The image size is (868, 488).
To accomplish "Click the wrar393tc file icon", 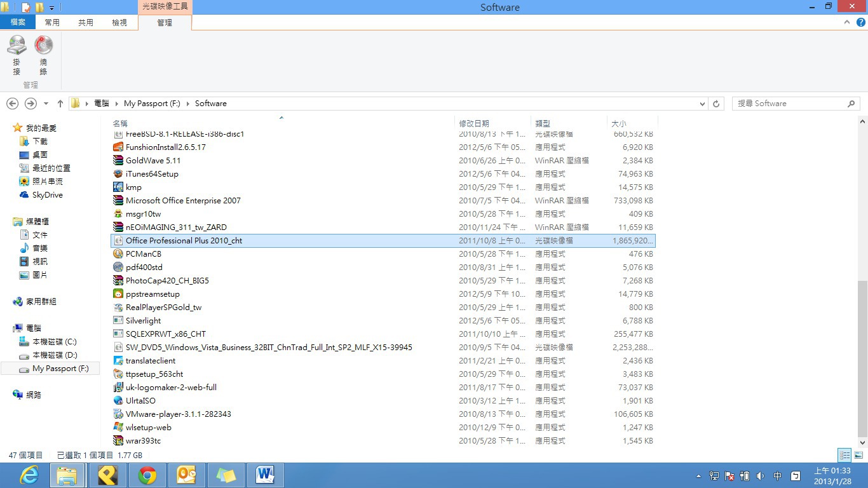I will pyautogui.click(x=118, y=441).
